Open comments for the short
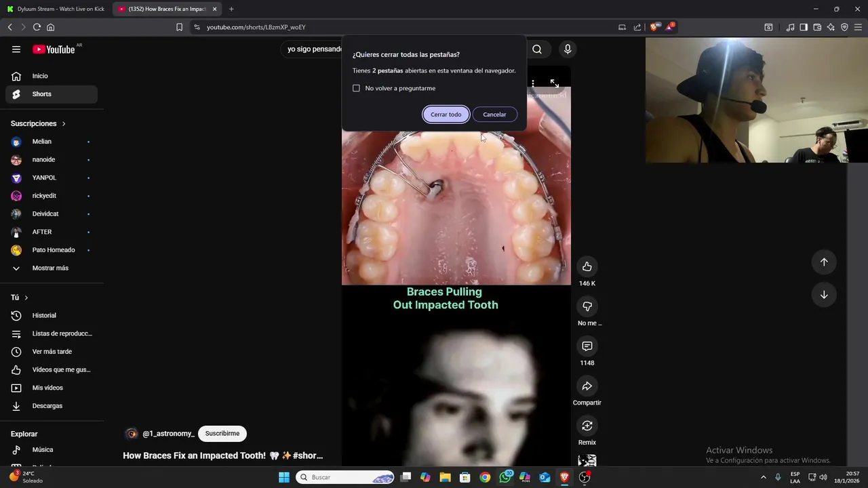 [587, 346]
